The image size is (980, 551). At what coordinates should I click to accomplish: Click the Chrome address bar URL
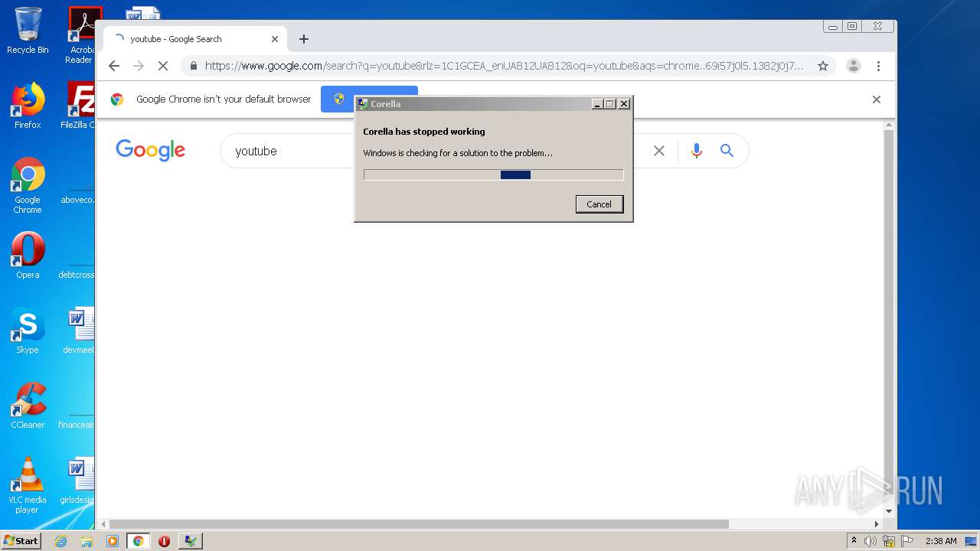pyautogui.click(x=504, y=66)
